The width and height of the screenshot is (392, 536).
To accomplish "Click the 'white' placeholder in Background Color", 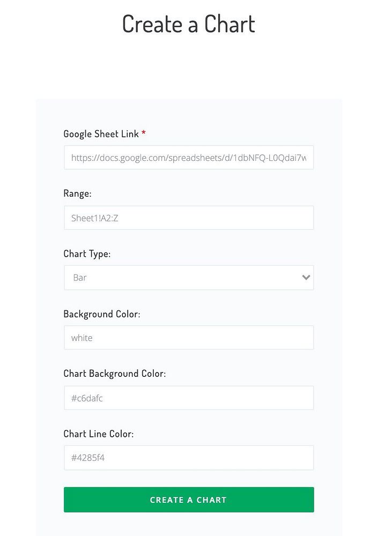I will point(82,338).
